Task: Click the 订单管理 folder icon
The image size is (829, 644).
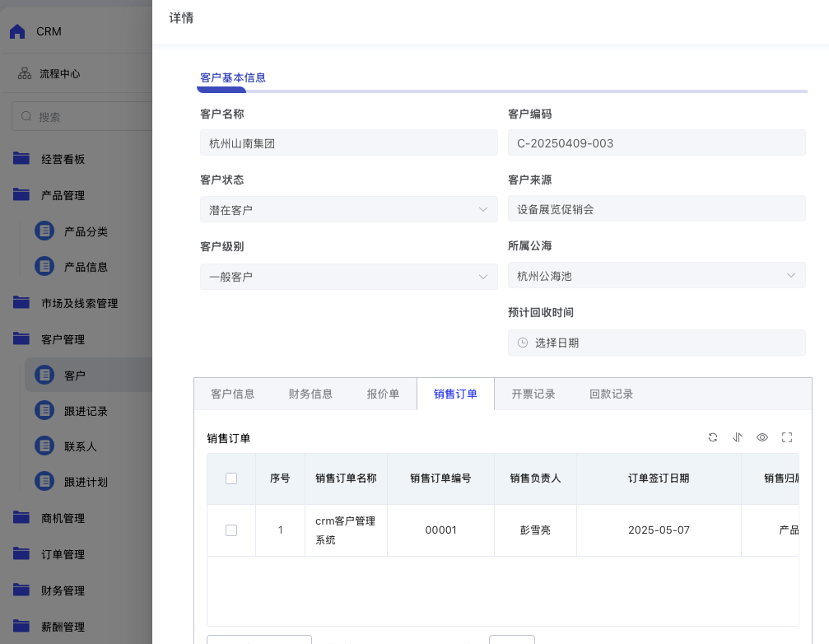Action: point(21,553)
